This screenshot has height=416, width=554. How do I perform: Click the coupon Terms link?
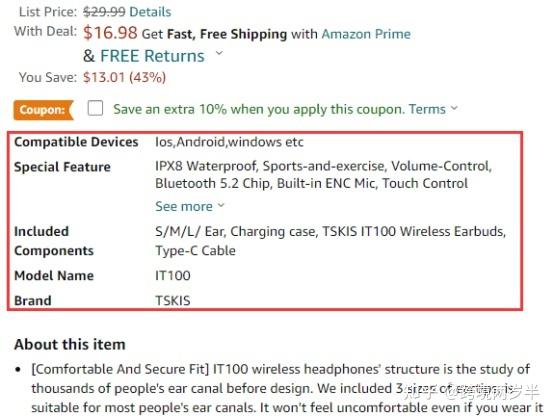pos(427,109)
